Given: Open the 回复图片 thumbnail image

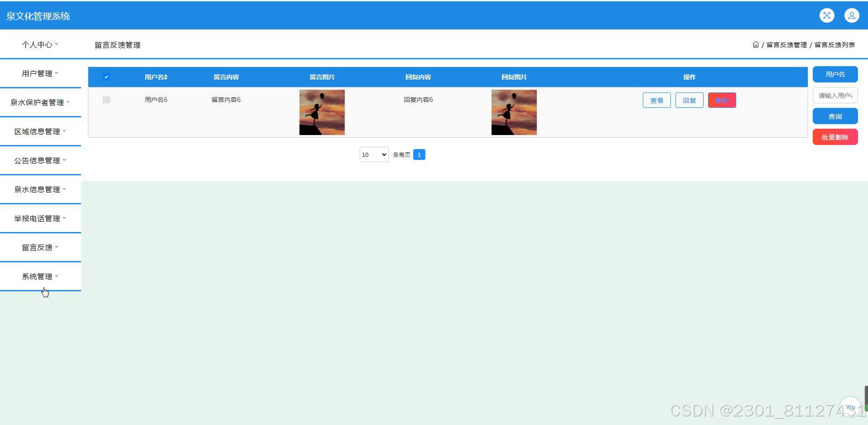Looking at the screenshot, I should coord(514,112).
